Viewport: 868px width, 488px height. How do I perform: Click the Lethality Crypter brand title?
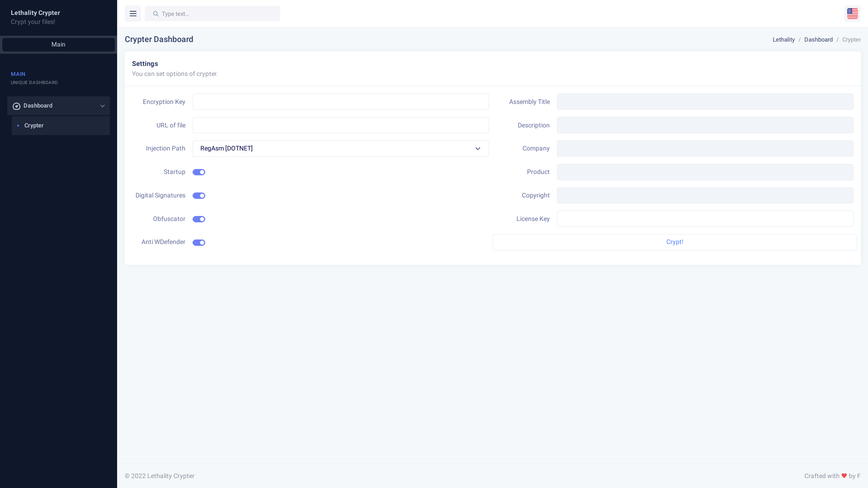(x=35, y=13)
